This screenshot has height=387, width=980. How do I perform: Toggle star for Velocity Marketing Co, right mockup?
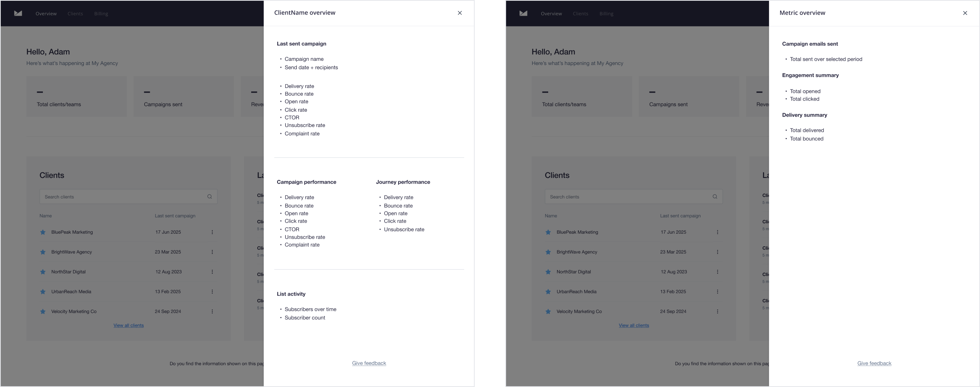548,312
